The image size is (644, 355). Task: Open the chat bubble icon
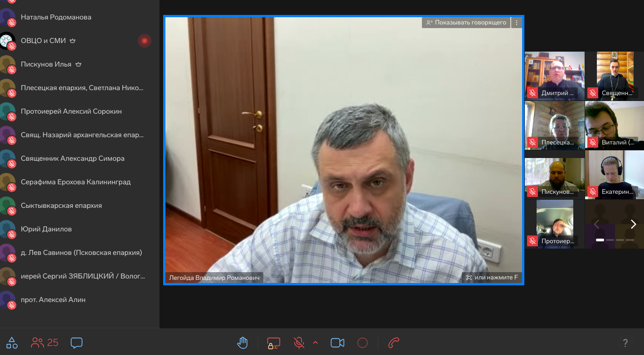(x=77, y=343)
